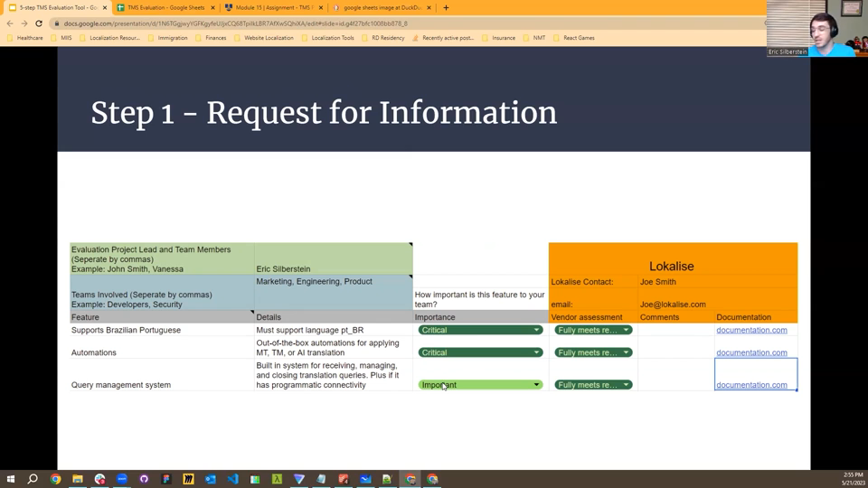Click the address bar URL field

(410, 23)
